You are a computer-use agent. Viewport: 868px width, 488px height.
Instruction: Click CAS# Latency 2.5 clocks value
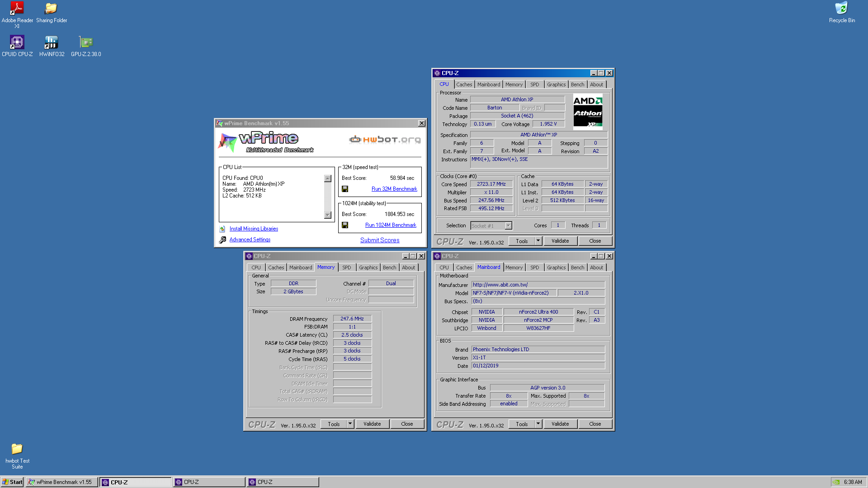click(352, 335)
